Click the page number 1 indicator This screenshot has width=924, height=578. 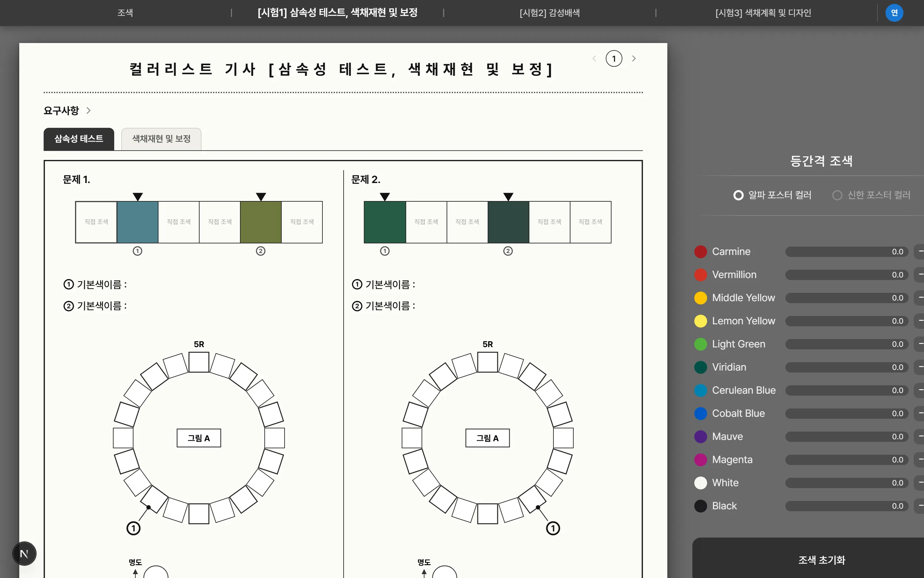pyautogui.click(x=614, y=58)
